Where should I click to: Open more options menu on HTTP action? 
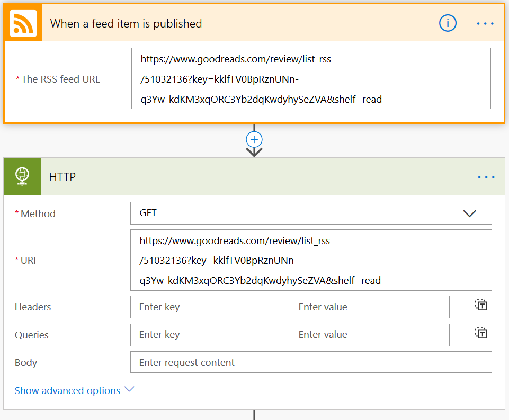pos(486,177)
